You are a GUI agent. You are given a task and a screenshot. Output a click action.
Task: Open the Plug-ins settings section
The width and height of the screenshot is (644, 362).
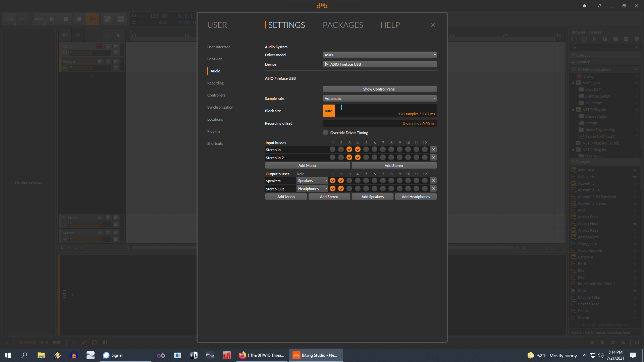tap(214, 131)
